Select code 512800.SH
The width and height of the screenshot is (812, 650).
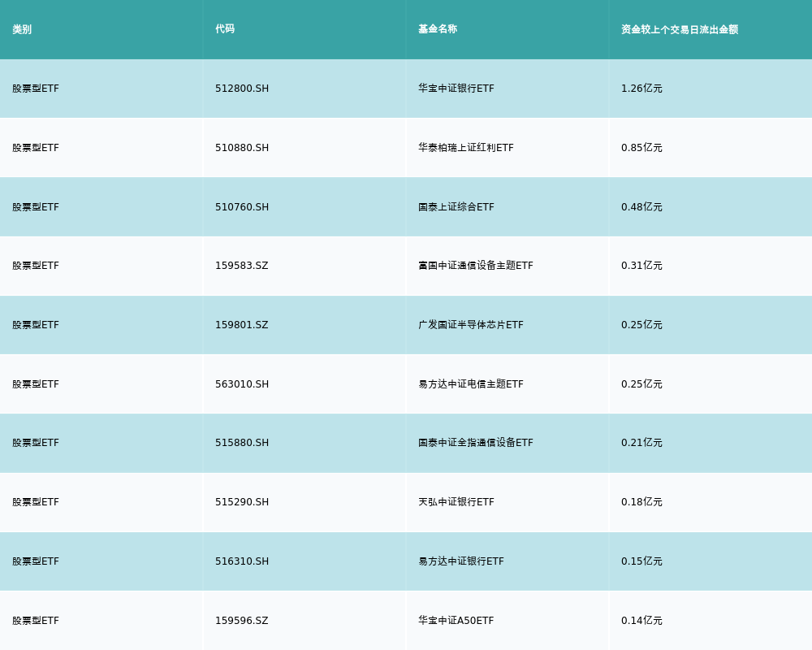click(x=242, y=89)
